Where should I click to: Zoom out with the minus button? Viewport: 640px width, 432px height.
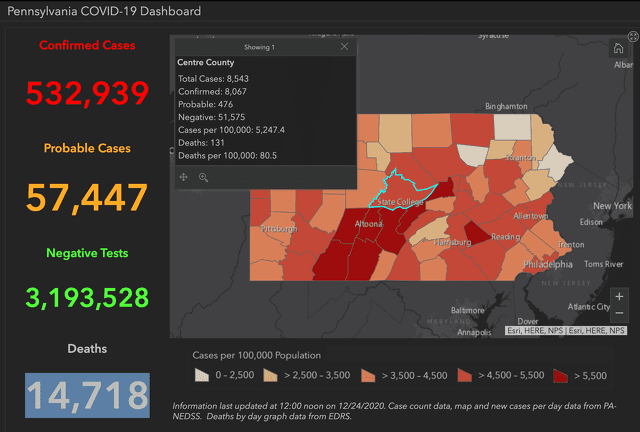click(x=619, y=314)
